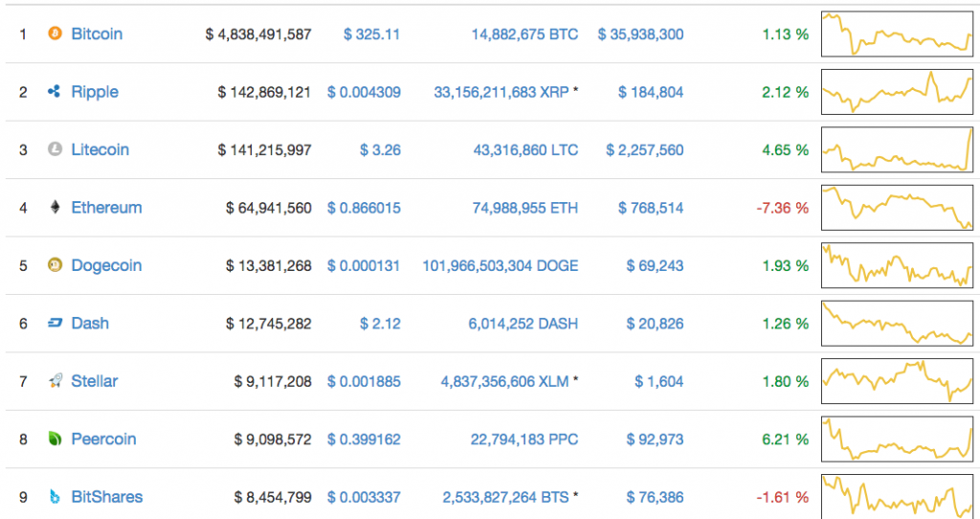This screenshot has width=980, height=519.
Task: Click supply 14,882,675 BTC
Action: coord(525,34)
